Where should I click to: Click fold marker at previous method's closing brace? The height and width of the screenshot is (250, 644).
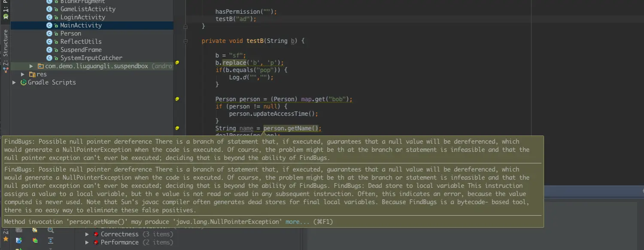point(185,27)
